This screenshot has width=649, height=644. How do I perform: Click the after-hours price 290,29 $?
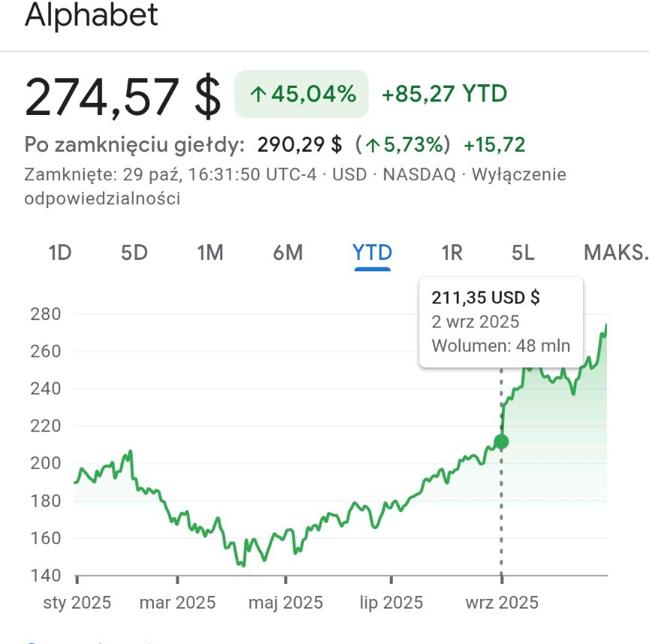click(x=299, y=144)
